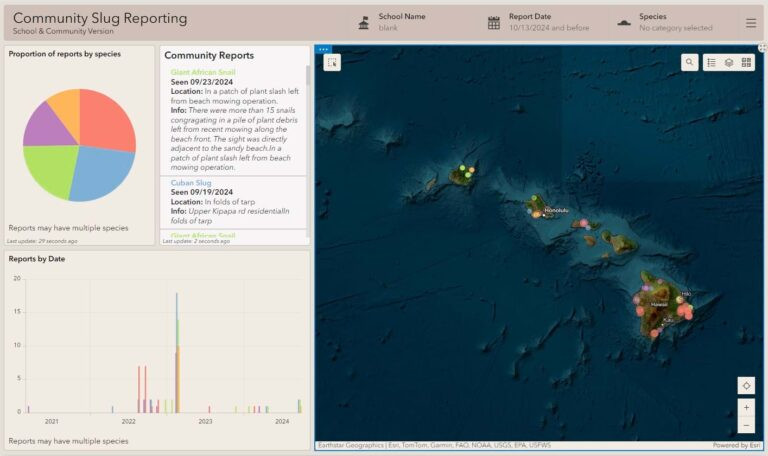768x456 pixels.
Task: Zoom in on the map
Action: [x=746, y=408]
